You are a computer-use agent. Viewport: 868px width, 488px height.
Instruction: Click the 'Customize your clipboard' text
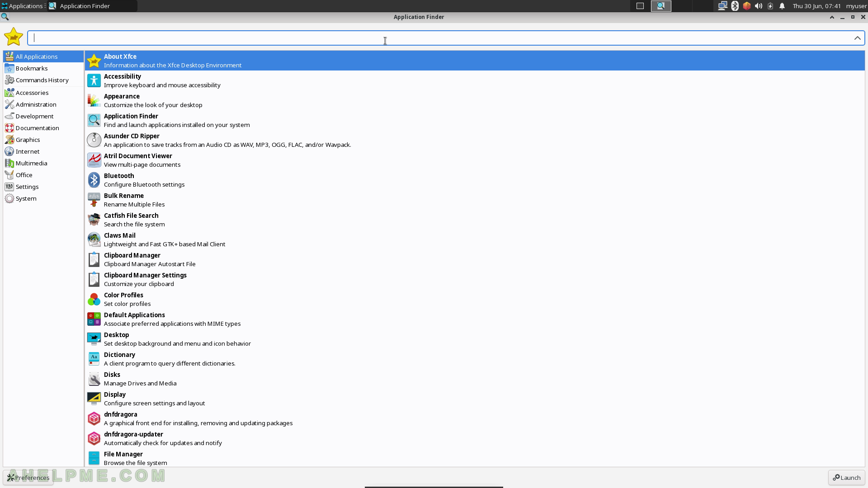point(139,284)
